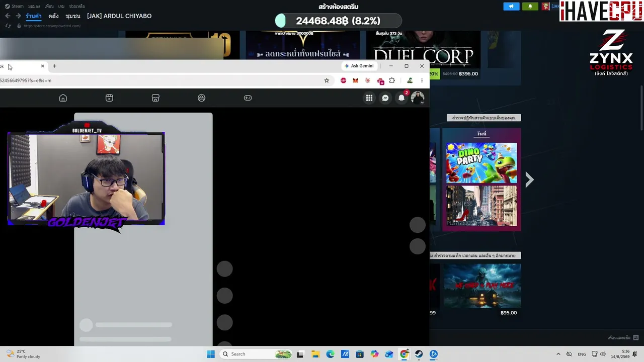This screenshot has width=644, height=362.
Task: Open Windows Start menu
Action: (211, 354)
